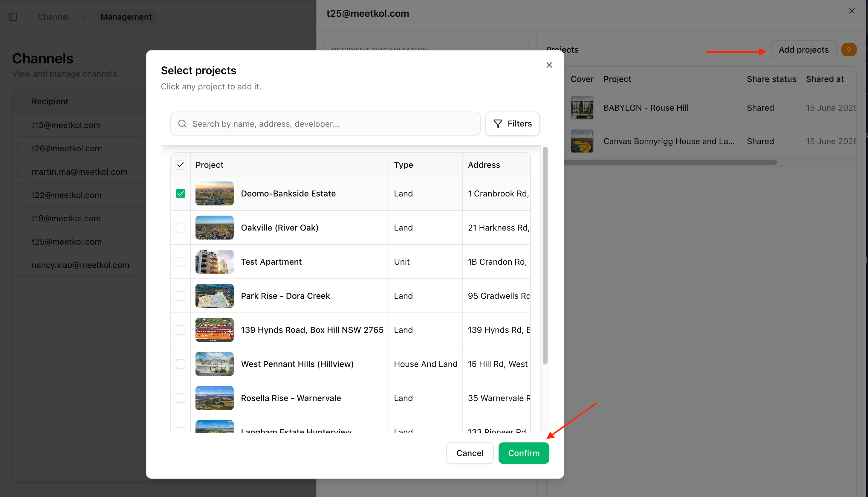Open Deomo-Bankside Estate thumbnail
868x497 pixels.
pyautogui.click(x=215, y=193)
